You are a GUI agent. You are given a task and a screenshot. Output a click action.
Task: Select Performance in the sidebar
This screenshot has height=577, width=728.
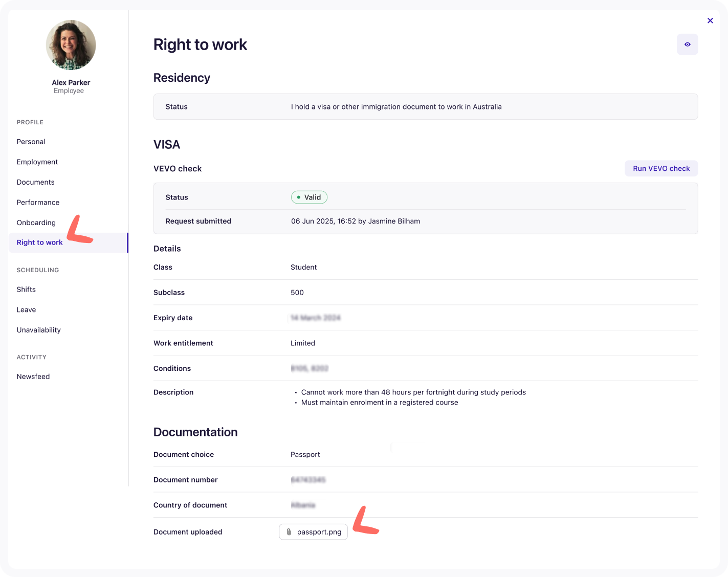(x=38, y=202)
